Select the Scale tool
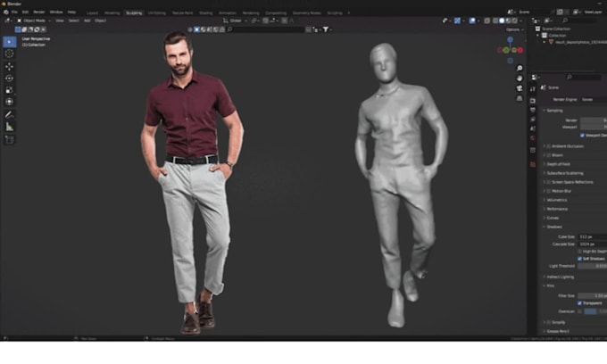The image size is (607, 364). [x=9, y=90]
